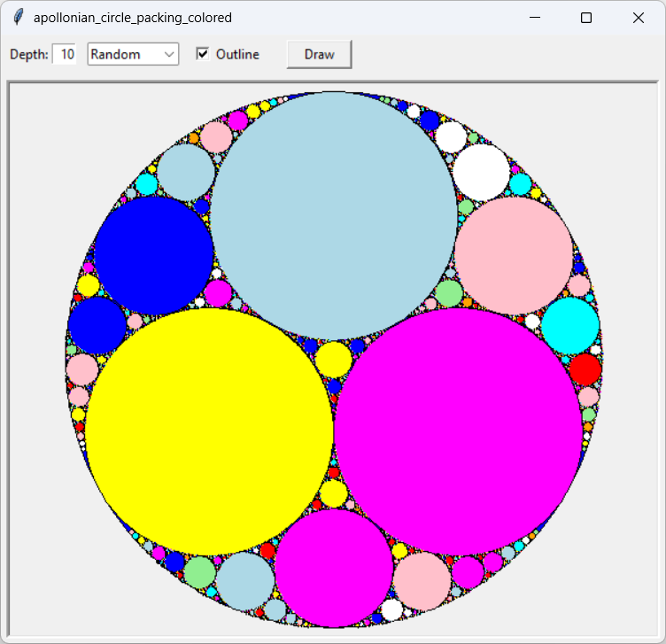This screenshot has height=644, width=666.
Task: Toggle the Outline checkbox
Action: (203, 54)
